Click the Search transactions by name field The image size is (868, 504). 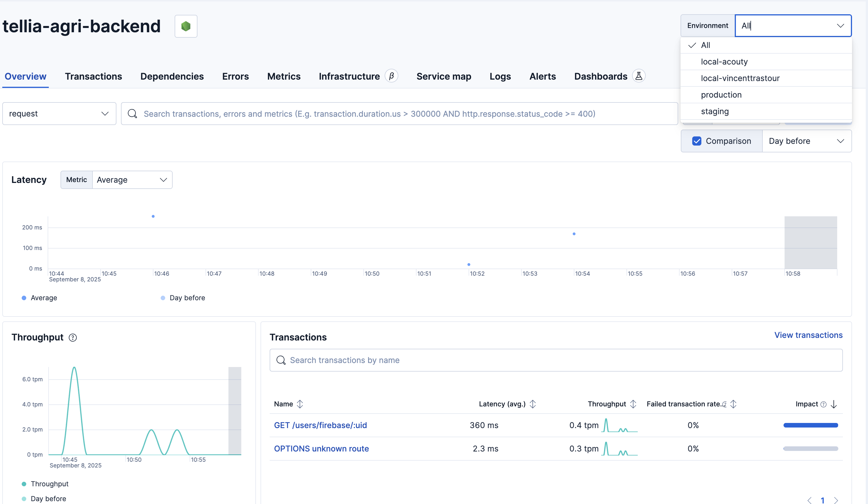tap(556, 360)
